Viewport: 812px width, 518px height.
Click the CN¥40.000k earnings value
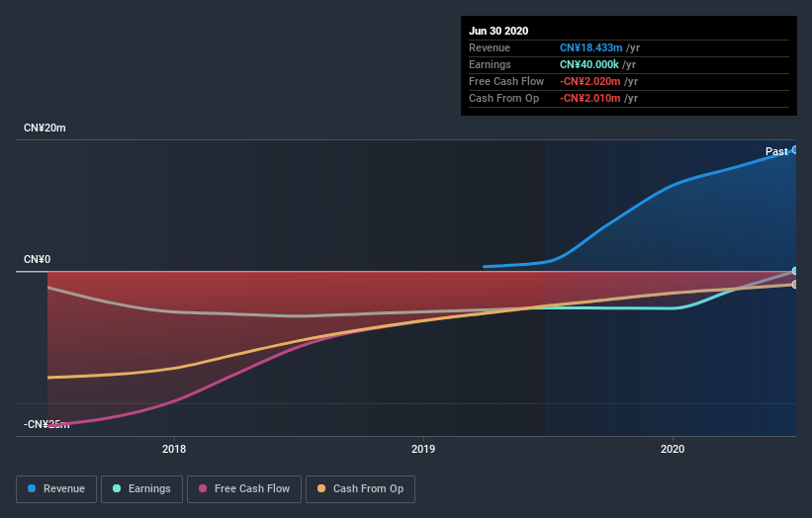[x=589, y=64]
